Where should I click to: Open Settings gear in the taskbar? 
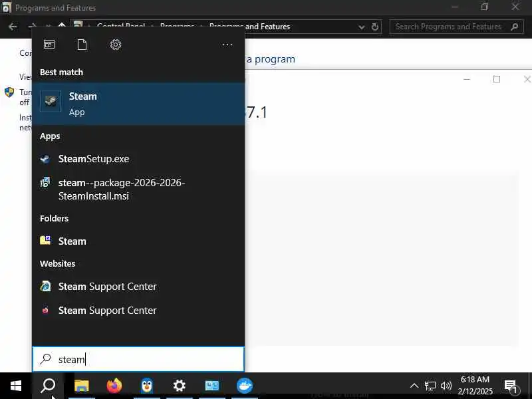[180, 386]
